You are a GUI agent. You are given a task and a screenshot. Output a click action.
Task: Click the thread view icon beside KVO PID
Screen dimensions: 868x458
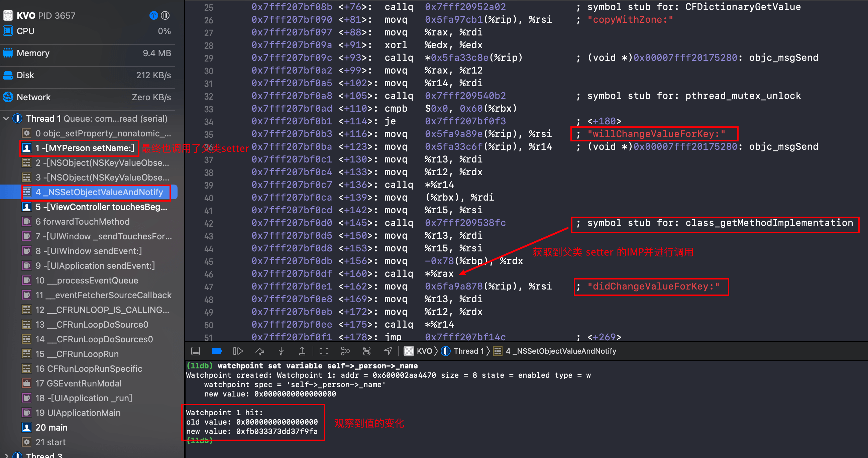click(165, 15)
